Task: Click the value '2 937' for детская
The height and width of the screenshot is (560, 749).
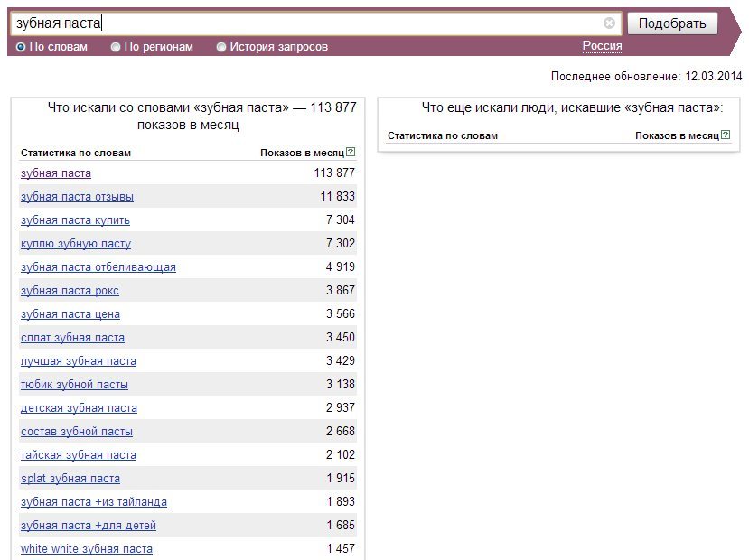Action: tap(341, 407)
